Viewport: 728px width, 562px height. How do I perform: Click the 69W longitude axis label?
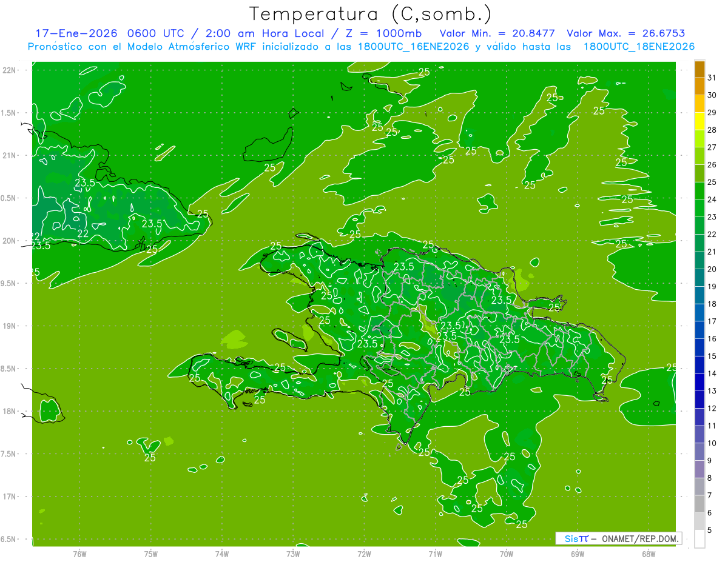(578, 554)
